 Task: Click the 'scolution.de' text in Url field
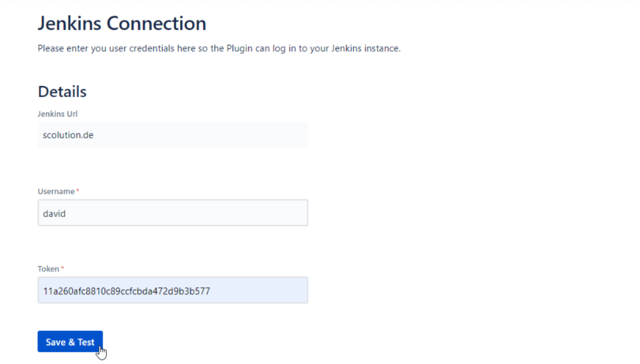68,135
